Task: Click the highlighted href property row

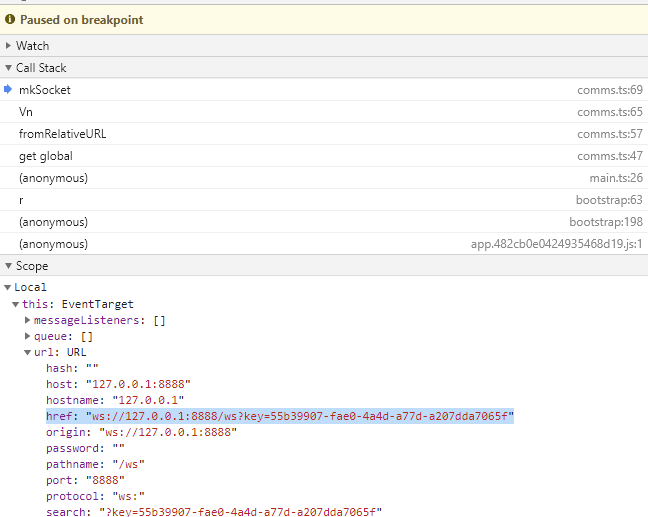Action: click(x=280, y=416)
